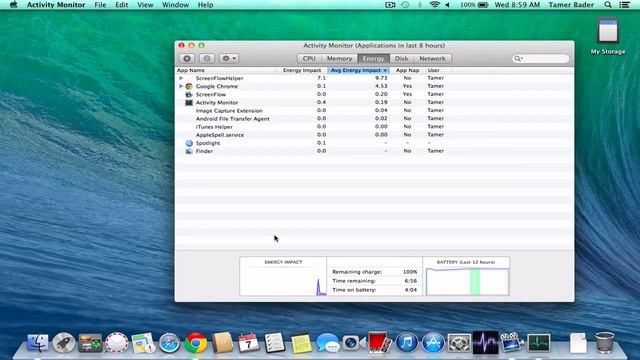Open the Wi-Fi status menu
This screenshot has width=640, height=360.
434,5
